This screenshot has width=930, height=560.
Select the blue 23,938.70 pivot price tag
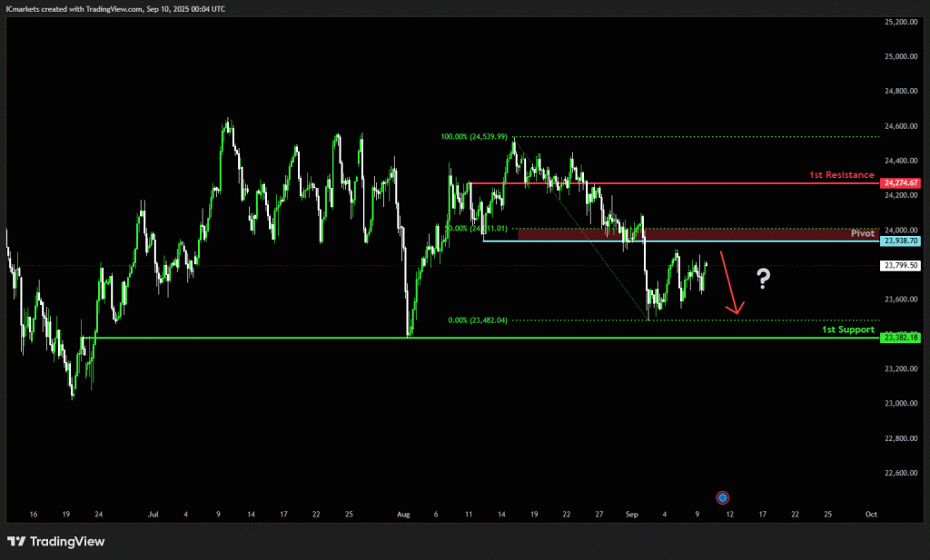(x=900, y=241)
